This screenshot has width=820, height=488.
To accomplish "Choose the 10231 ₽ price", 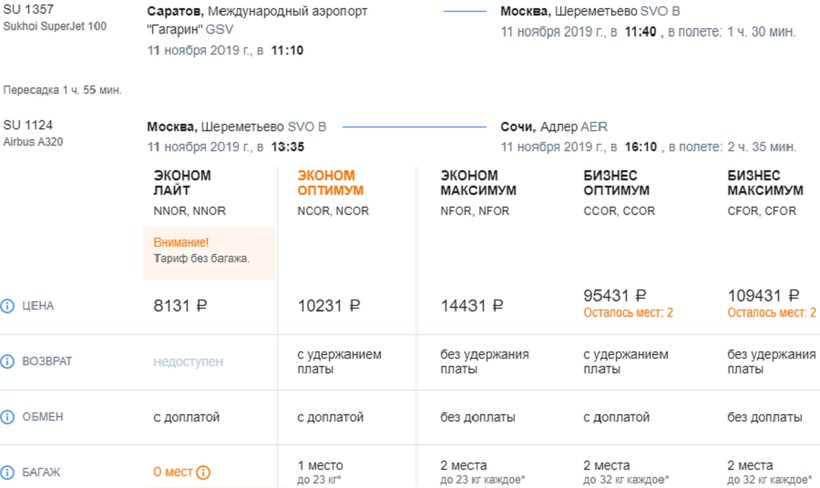I will (329, 306).
